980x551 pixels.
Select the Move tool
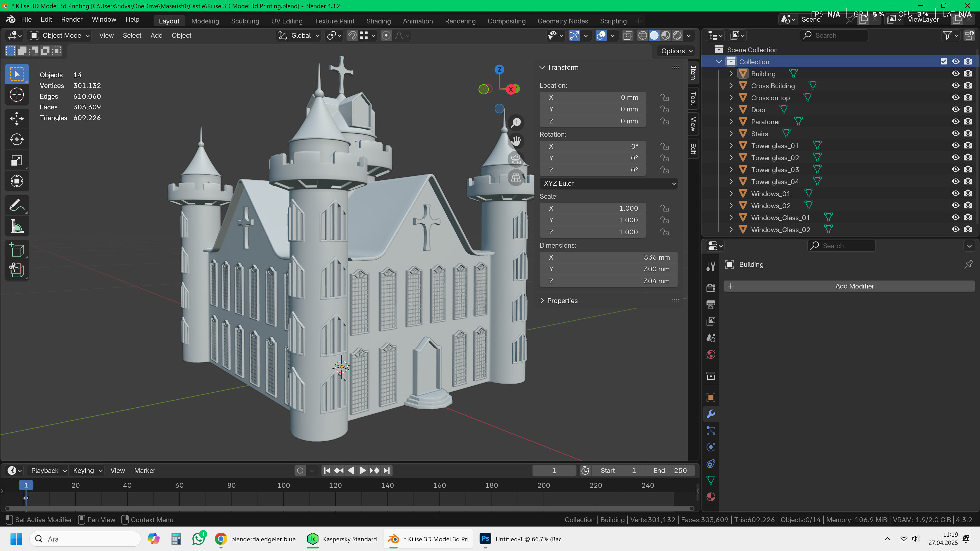[17, 118]
